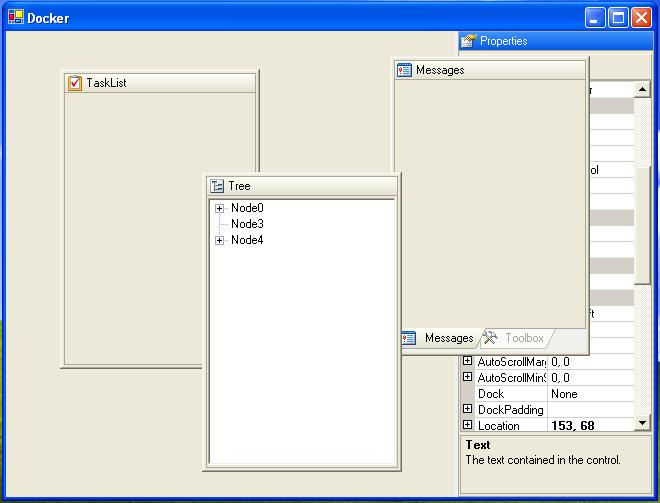Expand the AutoScrollMinSize property
This screenshot has width=660, height=503.
[467, 377]
